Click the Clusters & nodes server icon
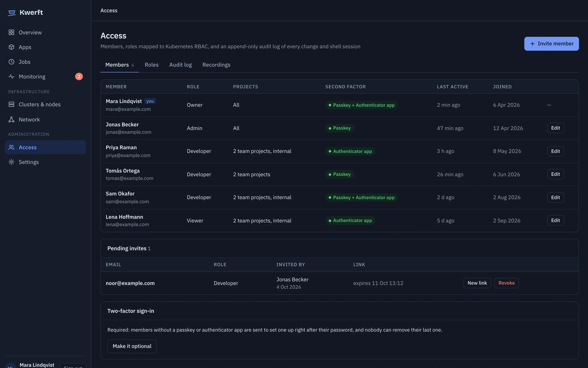The height and width of the screenshot is (368, 588). [11, 104]
